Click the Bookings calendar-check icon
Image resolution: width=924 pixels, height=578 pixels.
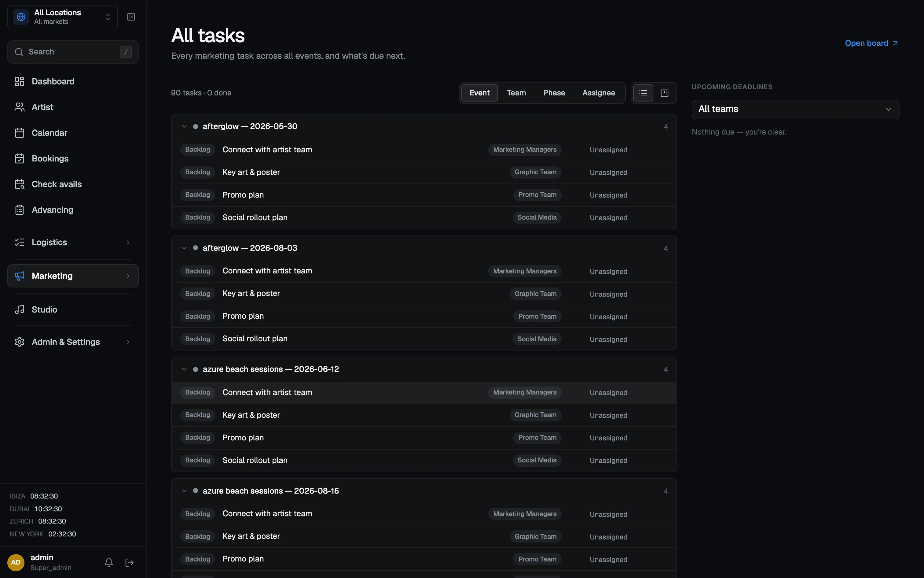click(20, 158)
